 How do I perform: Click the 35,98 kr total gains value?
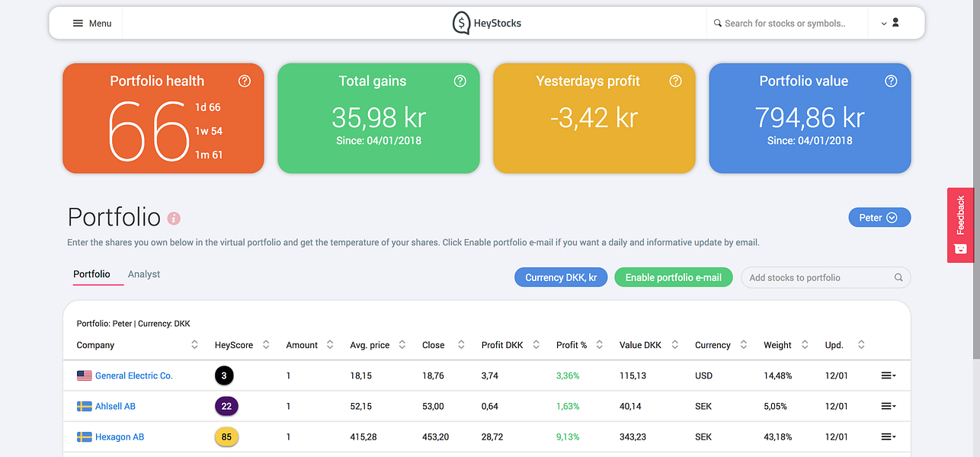[x=379, y=118]
